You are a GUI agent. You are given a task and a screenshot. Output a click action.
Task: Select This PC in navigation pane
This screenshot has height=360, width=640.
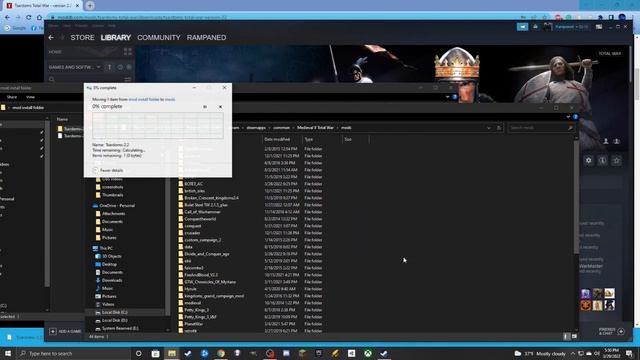tap(106, 248)
